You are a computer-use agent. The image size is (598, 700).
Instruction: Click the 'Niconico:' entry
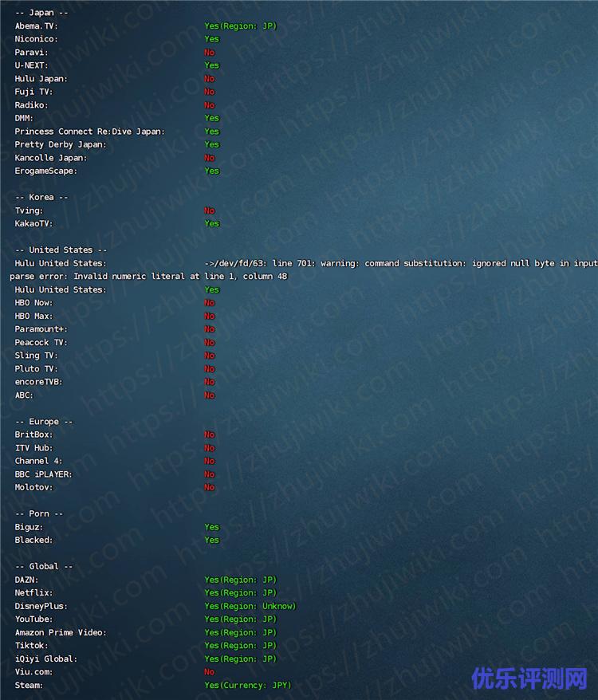coord(36,39)
